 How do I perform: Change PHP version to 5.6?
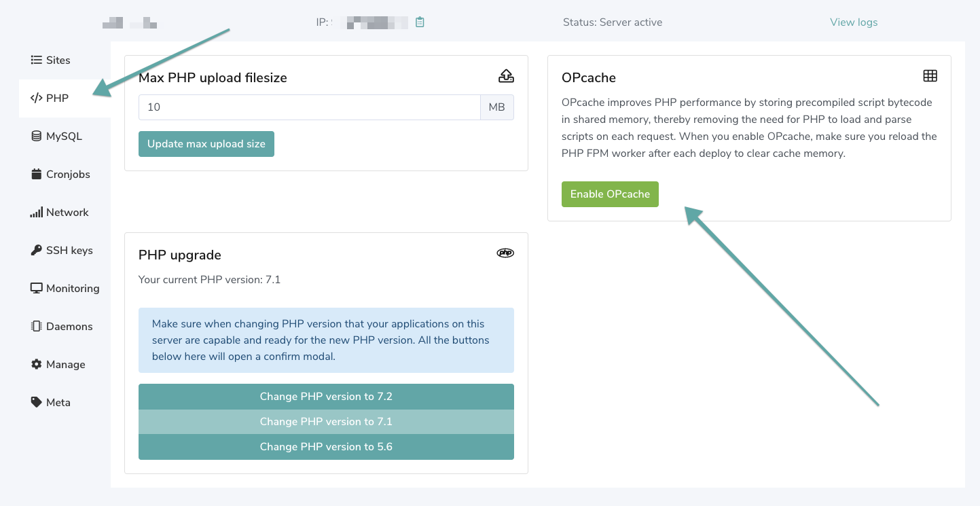click(326, 447)
